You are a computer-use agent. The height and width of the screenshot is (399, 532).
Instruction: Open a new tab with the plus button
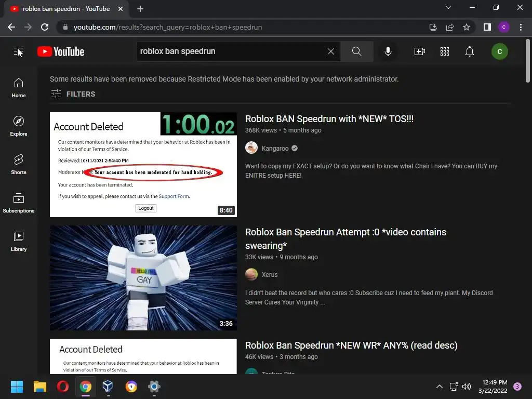coord(140,9)
